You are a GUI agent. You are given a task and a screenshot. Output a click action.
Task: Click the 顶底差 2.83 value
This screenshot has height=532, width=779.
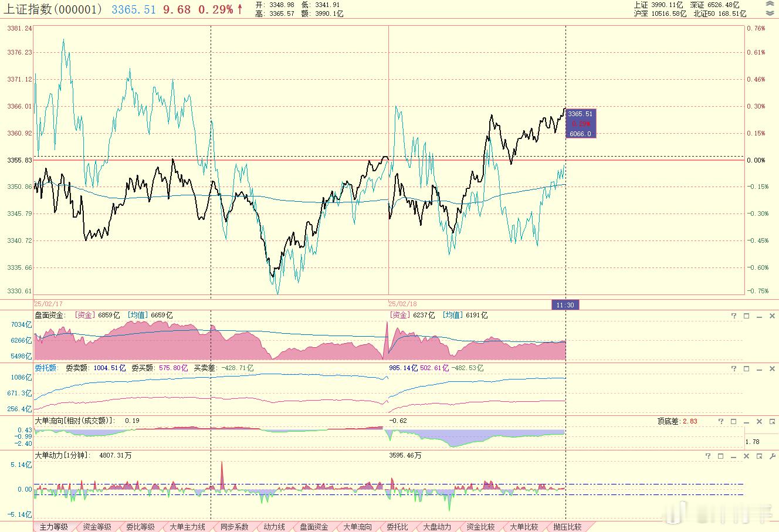pyautogui.click(x=678, y=421)
